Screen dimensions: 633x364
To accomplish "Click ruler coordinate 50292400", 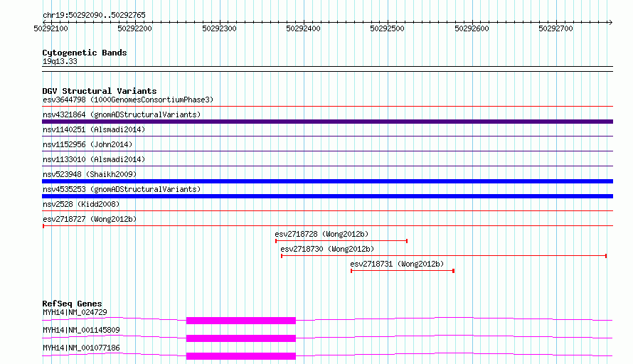I will coord(303,28).
